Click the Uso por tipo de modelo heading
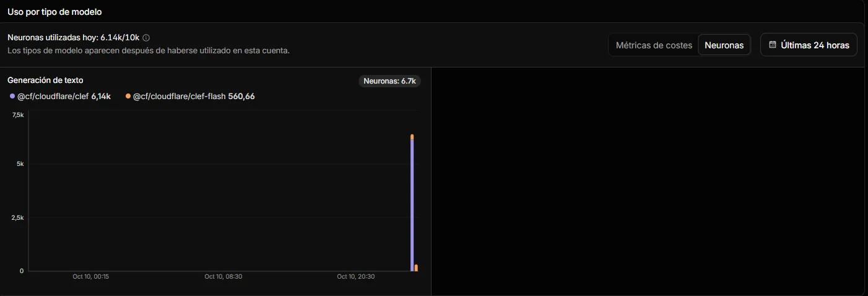Image resolution: width=868 pixels, height=296 pixels. (54, 12)
